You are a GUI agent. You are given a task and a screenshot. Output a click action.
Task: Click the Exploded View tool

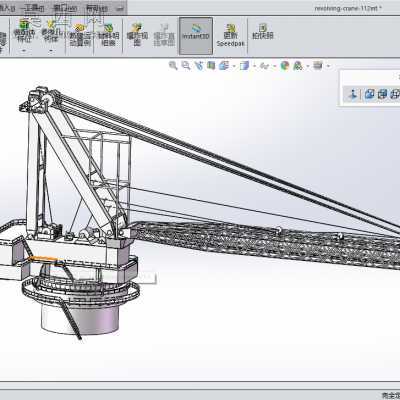click(137, 36)
